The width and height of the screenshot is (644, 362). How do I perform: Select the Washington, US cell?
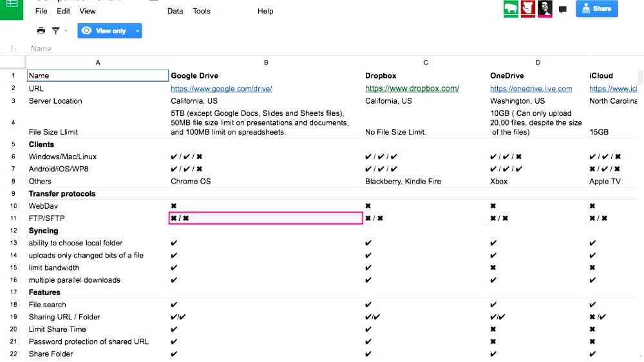538,100
